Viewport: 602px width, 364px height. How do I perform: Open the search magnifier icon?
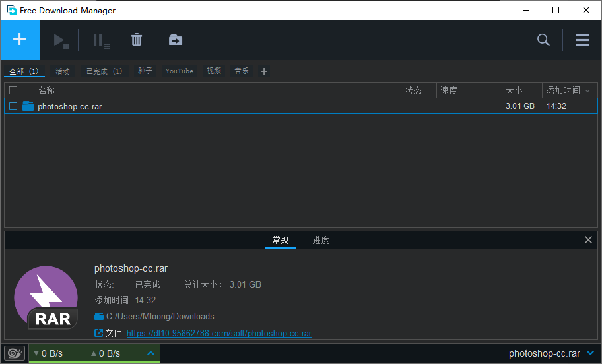[543, 40]
